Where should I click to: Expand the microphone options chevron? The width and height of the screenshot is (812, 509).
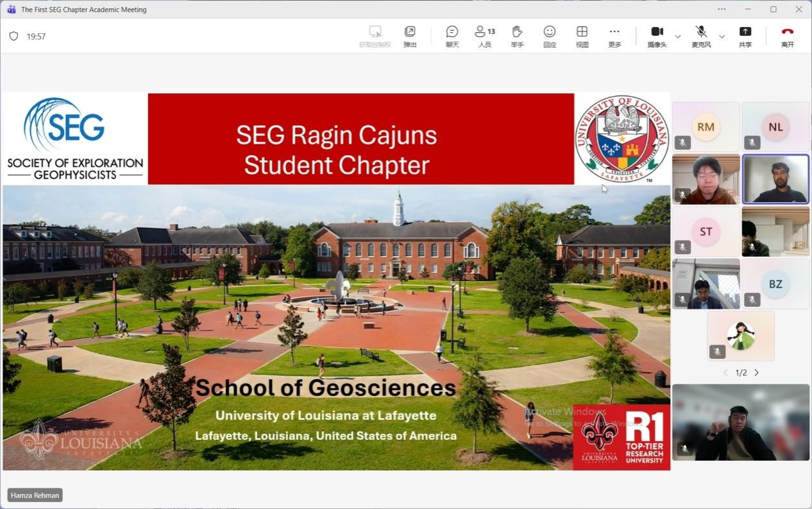[722, 37]
